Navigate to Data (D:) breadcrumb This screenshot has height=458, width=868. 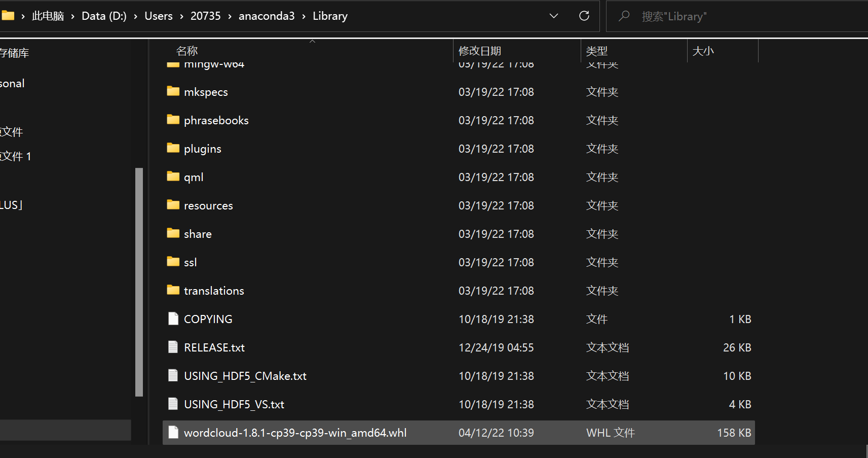(104, 16)
